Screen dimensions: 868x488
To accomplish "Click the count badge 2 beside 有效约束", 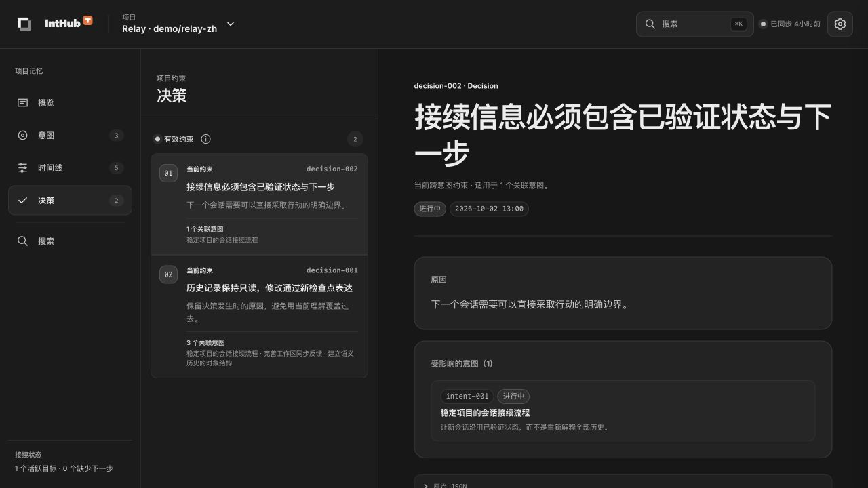I will (x=355, y=139).
